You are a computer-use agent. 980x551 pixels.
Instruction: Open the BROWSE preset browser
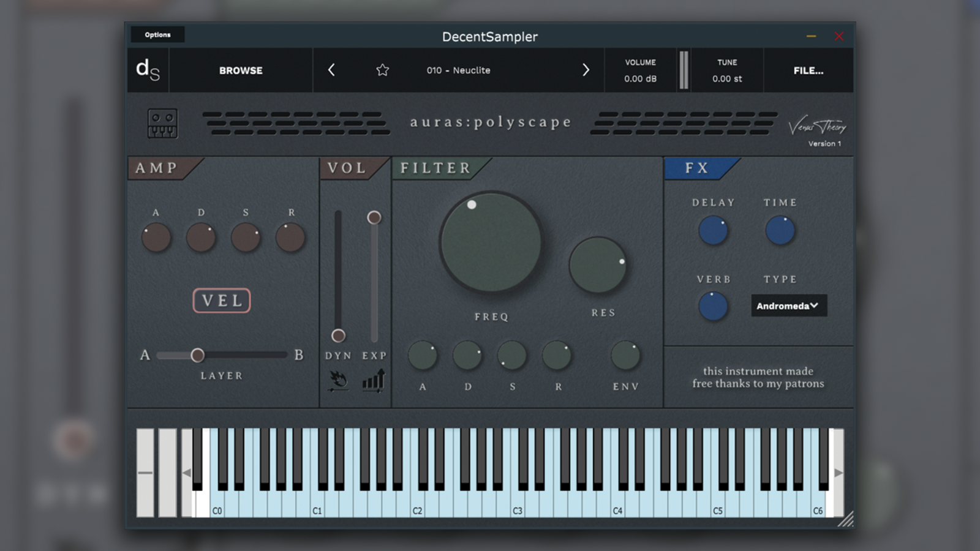click(241, 70)
